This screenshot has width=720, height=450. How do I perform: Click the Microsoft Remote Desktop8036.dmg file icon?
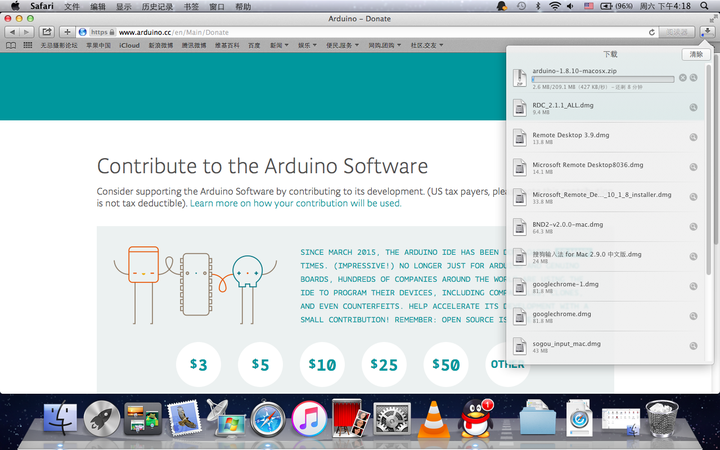tap(520, 168)
